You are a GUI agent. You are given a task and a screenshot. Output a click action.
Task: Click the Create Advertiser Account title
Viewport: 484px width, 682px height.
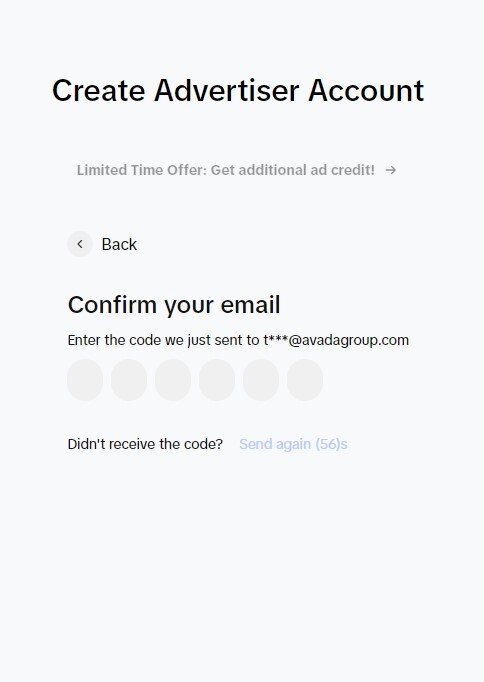238,90
